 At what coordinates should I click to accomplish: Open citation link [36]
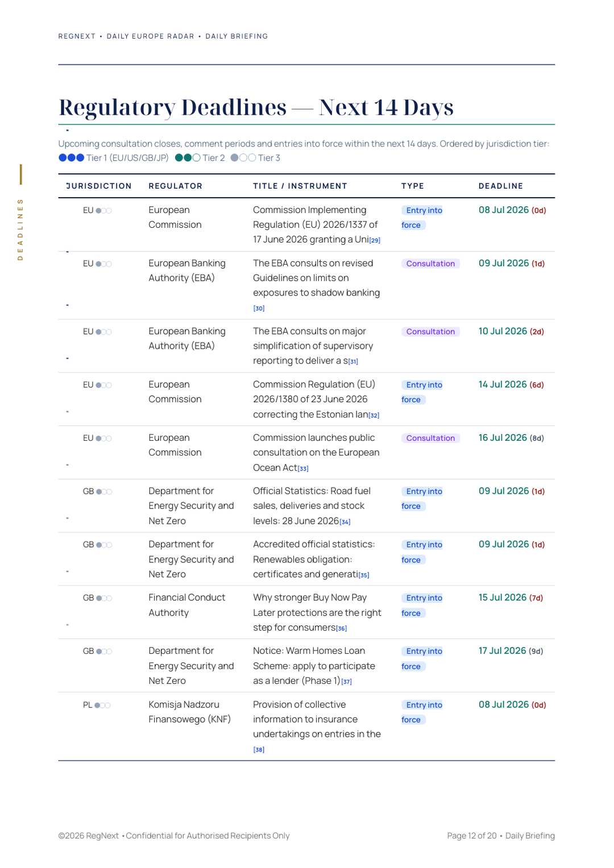(x=341, y=628)
